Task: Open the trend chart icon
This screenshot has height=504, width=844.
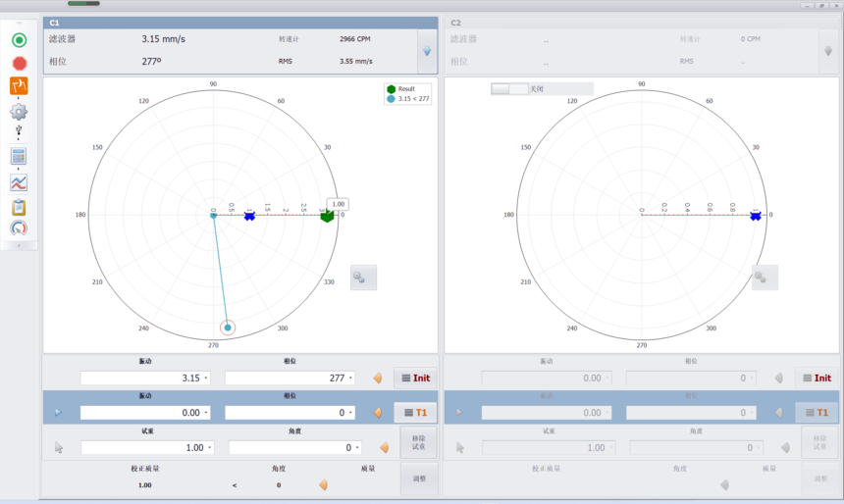Action: point(19,182)
